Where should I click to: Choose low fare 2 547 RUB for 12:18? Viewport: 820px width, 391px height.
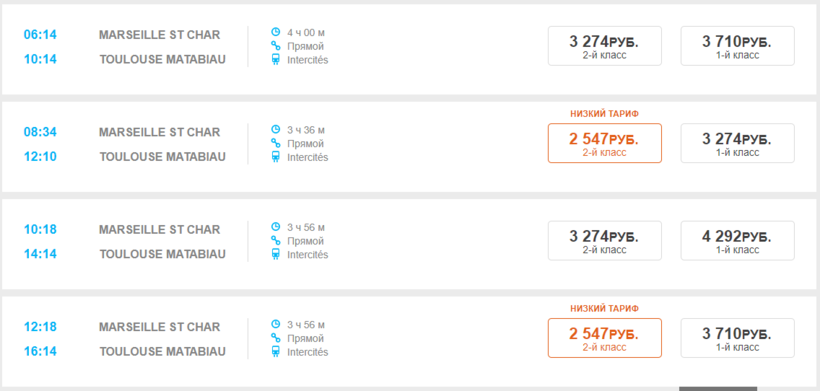point(605,338)
